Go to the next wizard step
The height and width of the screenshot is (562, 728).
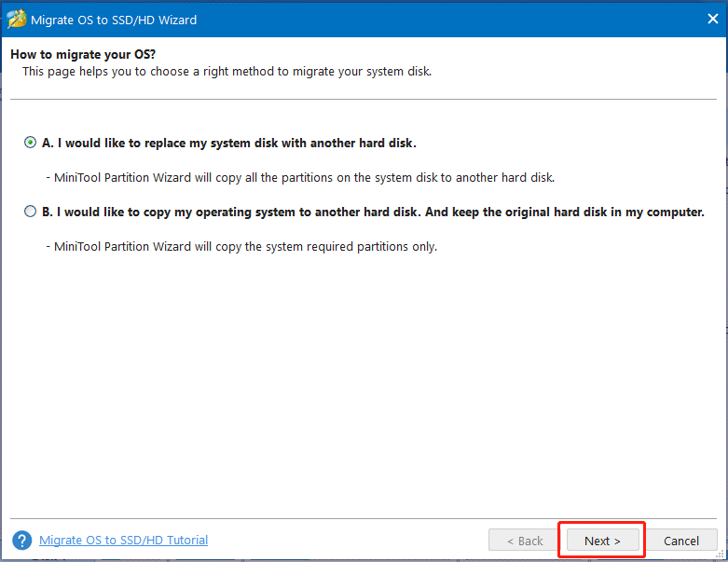click(x=602, y=541)
